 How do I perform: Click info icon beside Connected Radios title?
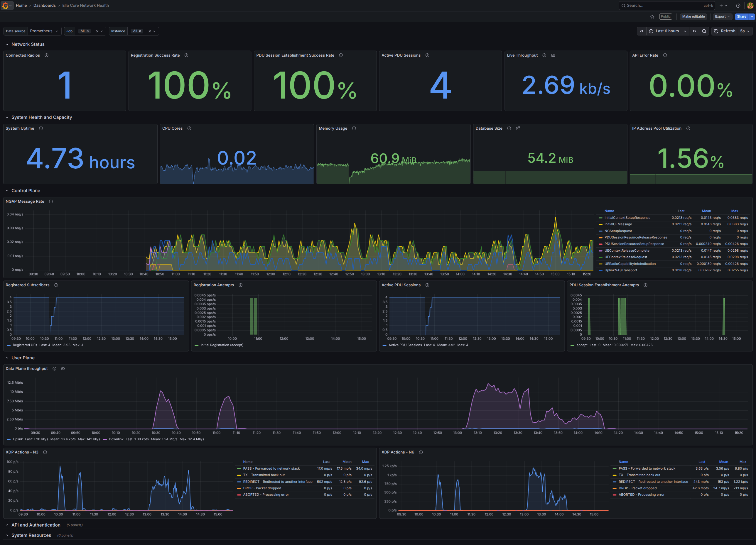[47, 55]
